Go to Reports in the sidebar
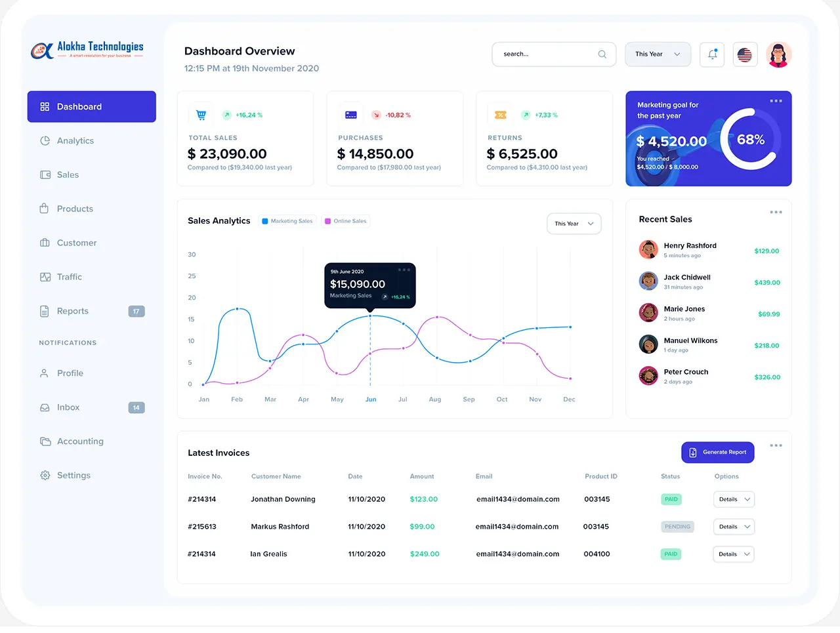This screenshot has height=633, width=840. coord(72,311)
